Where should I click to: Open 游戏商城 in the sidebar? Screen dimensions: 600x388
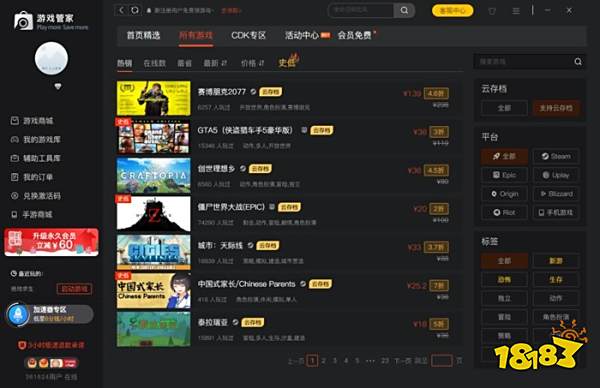pyautogui.click(x=32, y=121)
